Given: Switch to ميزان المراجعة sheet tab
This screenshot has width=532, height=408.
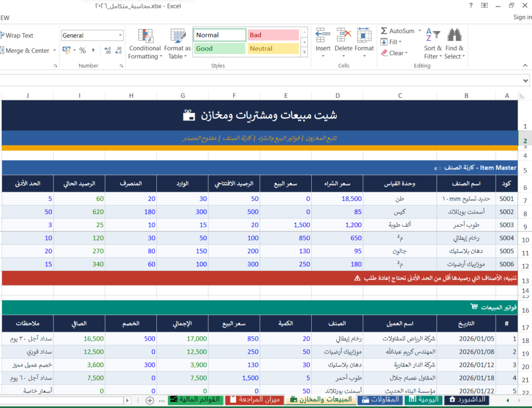Looking at the screenshot, I should (x=255, y=400).
